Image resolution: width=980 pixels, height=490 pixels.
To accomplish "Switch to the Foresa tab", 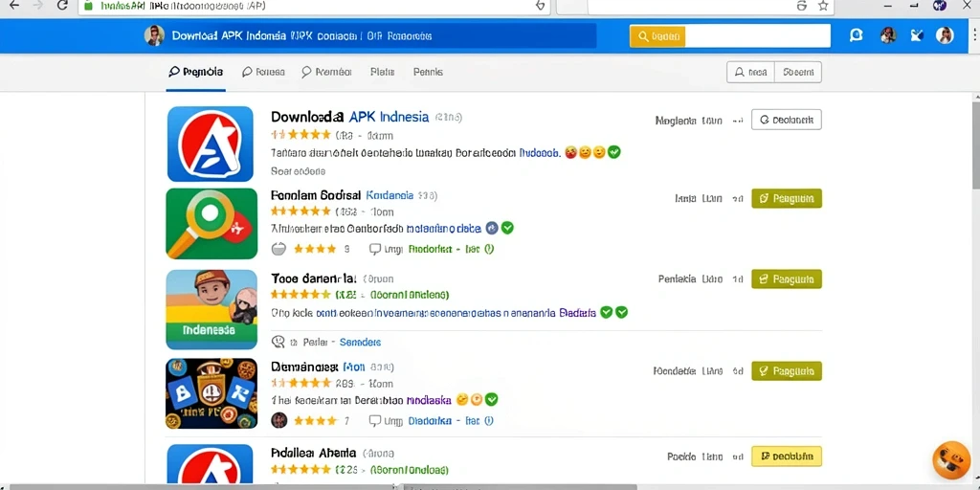I will pyautogui.click(x=263, y=72).
